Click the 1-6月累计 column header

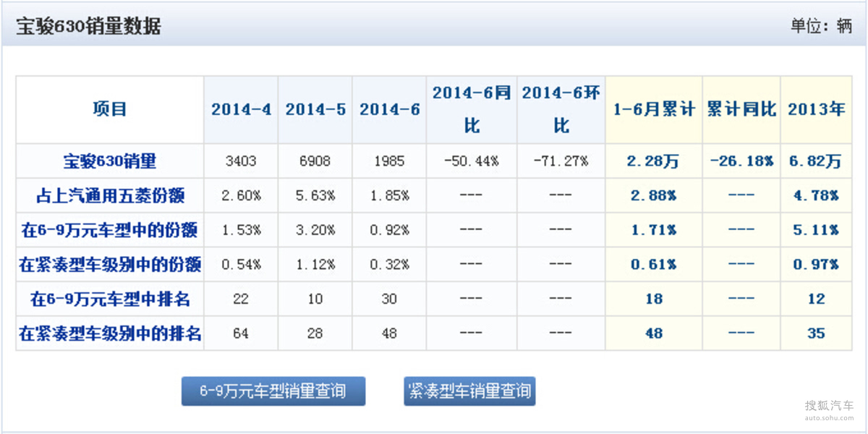pos(654,110)
